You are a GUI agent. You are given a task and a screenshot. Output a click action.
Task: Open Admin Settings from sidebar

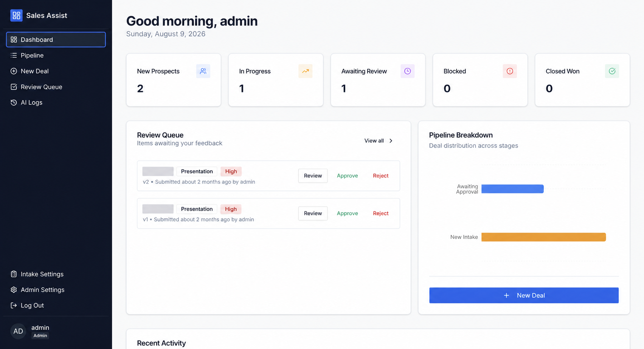[x=56, y=290]
